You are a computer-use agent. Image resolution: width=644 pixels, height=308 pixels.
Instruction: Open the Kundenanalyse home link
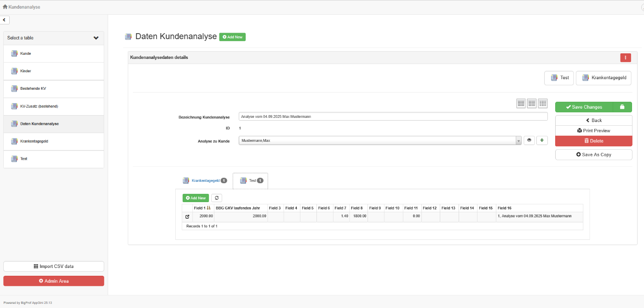click(21, 7)
